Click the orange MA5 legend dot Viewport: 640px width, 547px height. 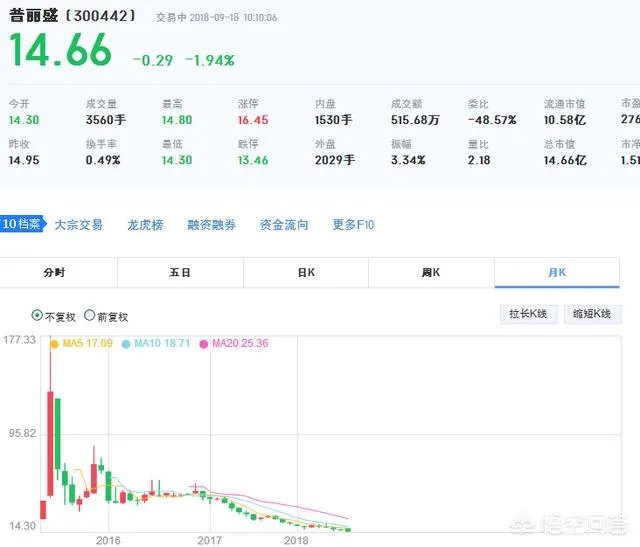pos(54,344)
